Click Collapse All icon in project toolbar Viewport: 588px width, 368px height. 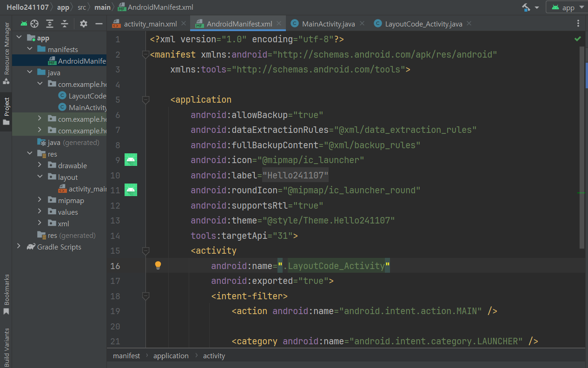tap(65, 24)
